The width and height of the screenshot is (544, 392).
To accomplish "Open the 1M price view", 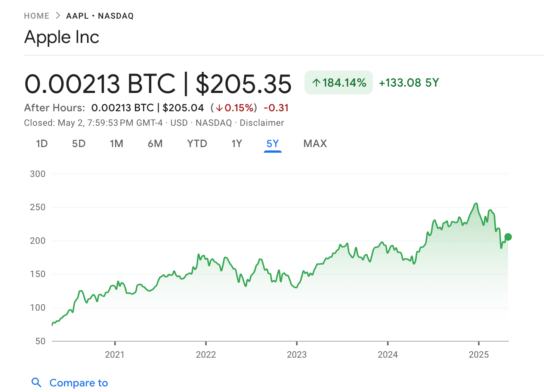I will [x=117, y=143].
